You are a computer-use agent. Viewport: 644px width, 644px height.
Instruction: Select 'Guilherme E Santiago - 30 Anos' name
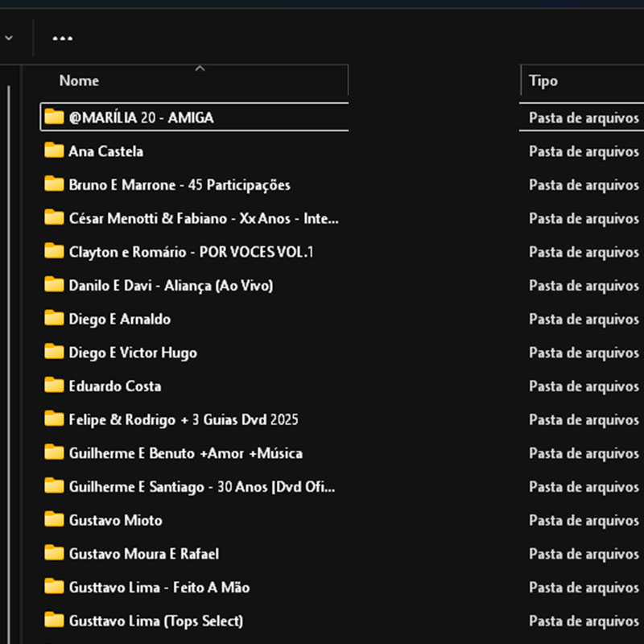pyautogui.click(x=202, y=487)
